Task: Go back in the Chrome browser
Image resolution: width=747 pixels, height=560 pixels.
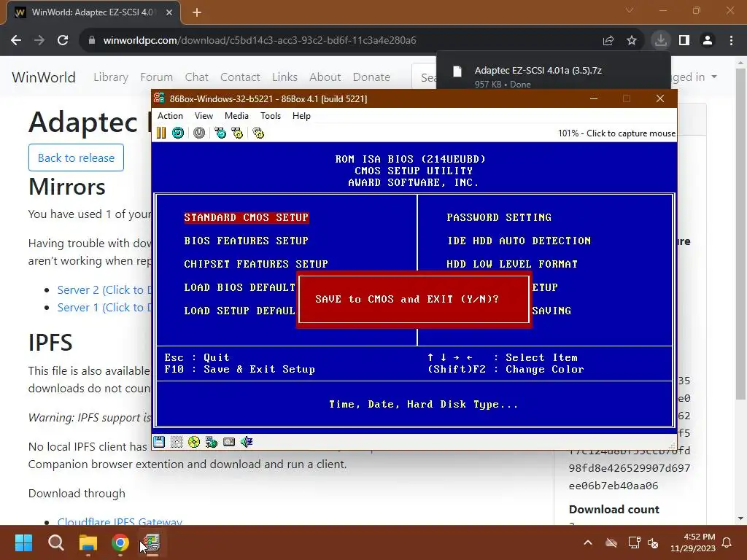Action: (x=16, y=41)
